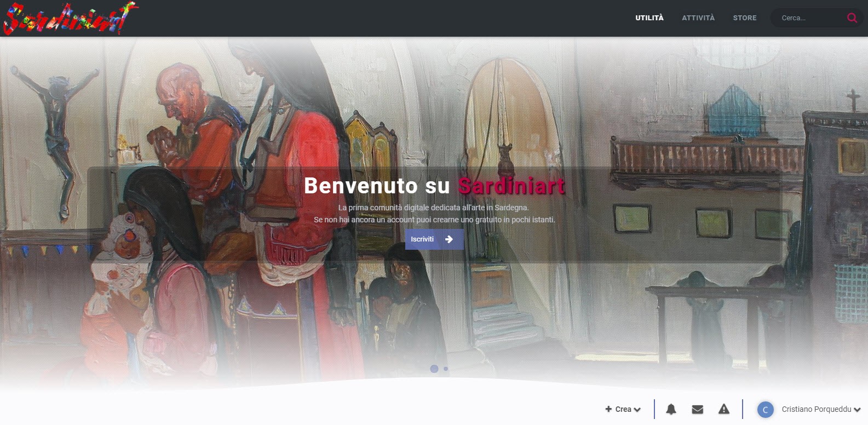Expand the Cristiano Porqueddu account menu
The height and width of the screenshot is (425, 868).
point(821,409)
